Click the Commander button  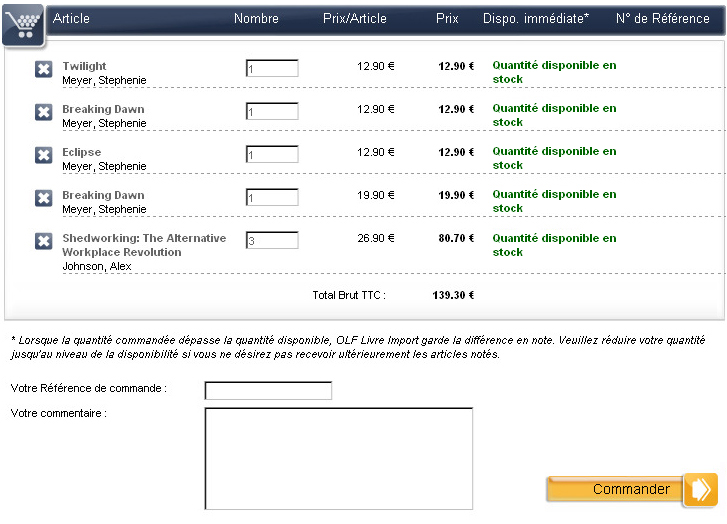click(615, 489)
